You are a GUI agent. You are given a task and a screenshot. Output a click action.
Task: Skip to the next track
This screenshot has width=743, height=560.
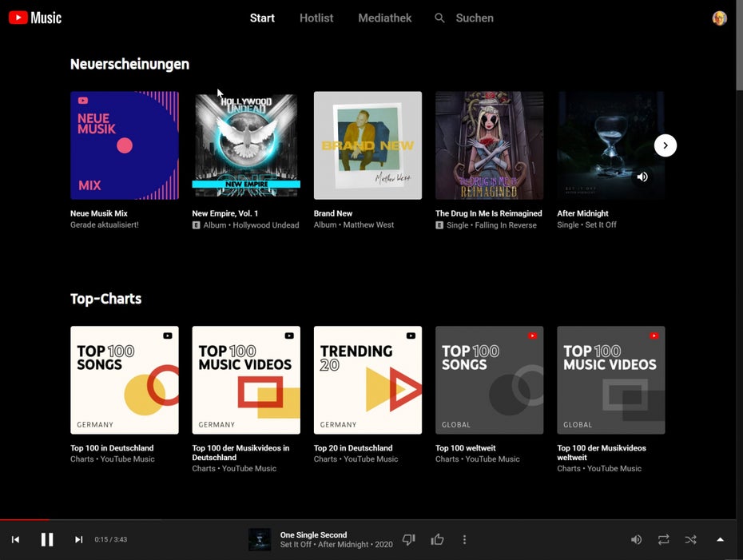click(x=78, y=540)
